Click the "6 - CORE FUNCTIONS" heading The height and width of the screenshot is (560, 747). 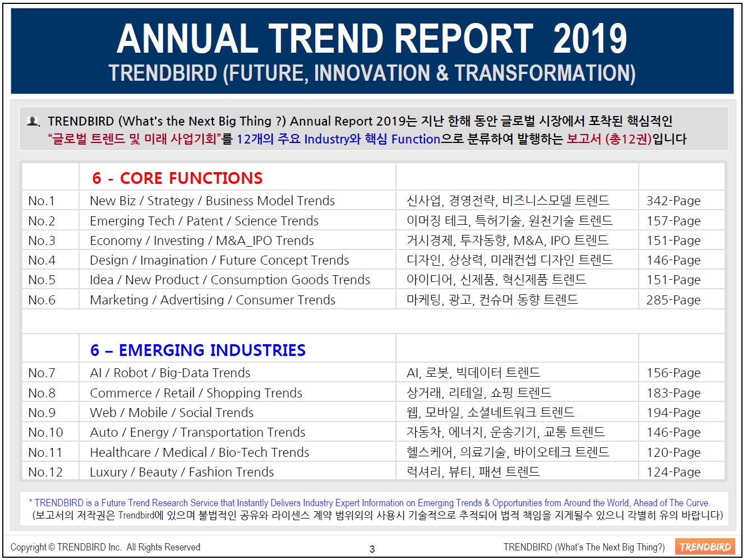pyautogui.click(x=177, y=178)
